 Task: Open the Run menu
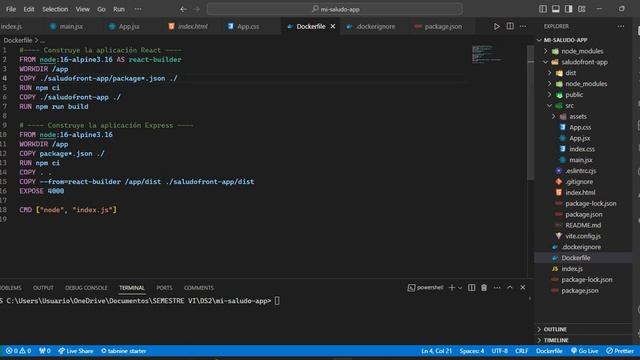[x=119, y=9]
